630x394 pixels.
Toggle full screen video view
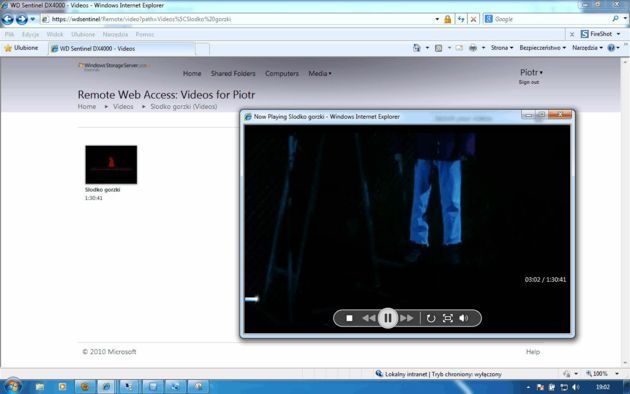[x=447, y=318]
